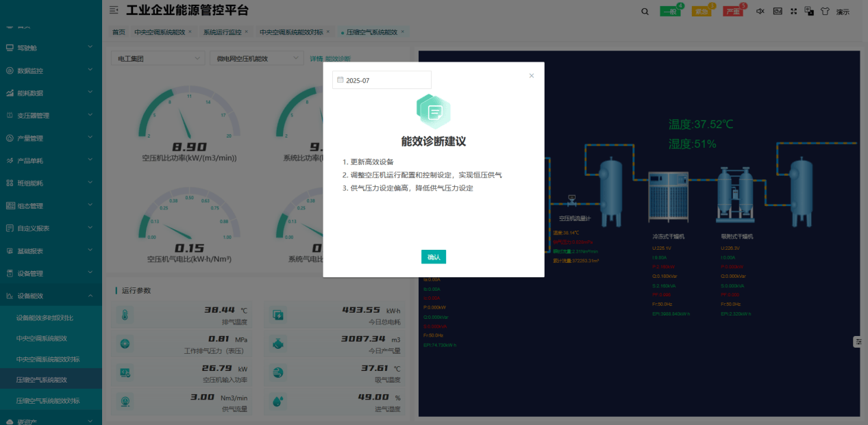The height and width of the screenshot is (425, 868).
Task: Expand the 班组能耗 sidebar menu
Action: (51, 183)
